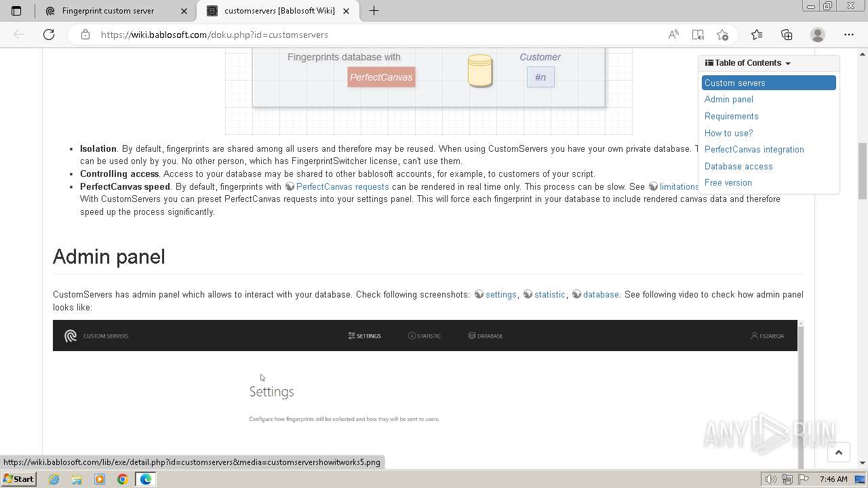Open the volume control tray icon

point(770,479)
